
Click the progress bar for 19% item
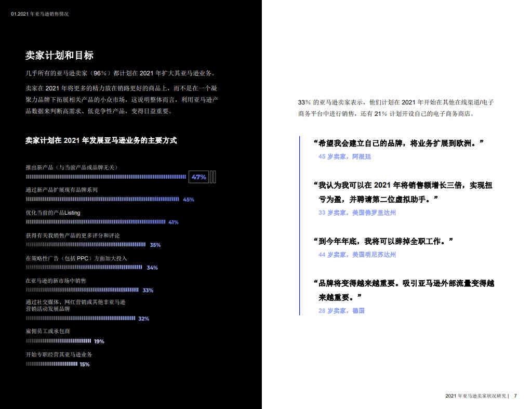coord(58,341)
